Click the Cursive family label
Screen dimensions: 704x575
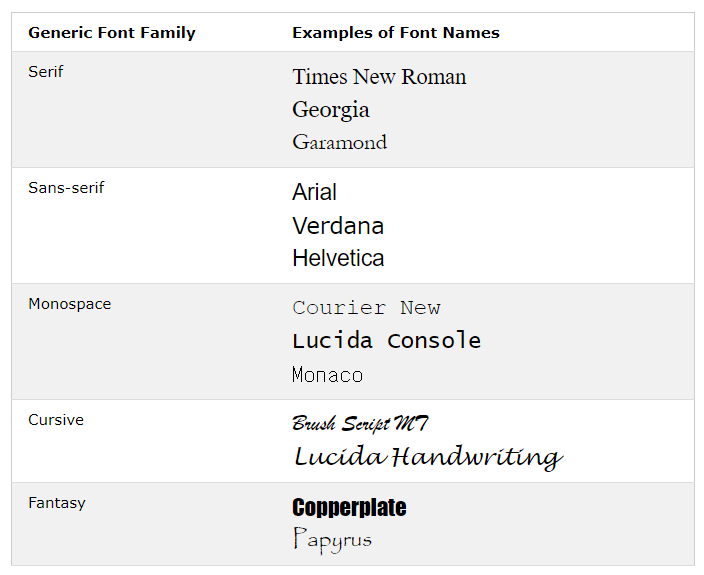tap(56, 420)
